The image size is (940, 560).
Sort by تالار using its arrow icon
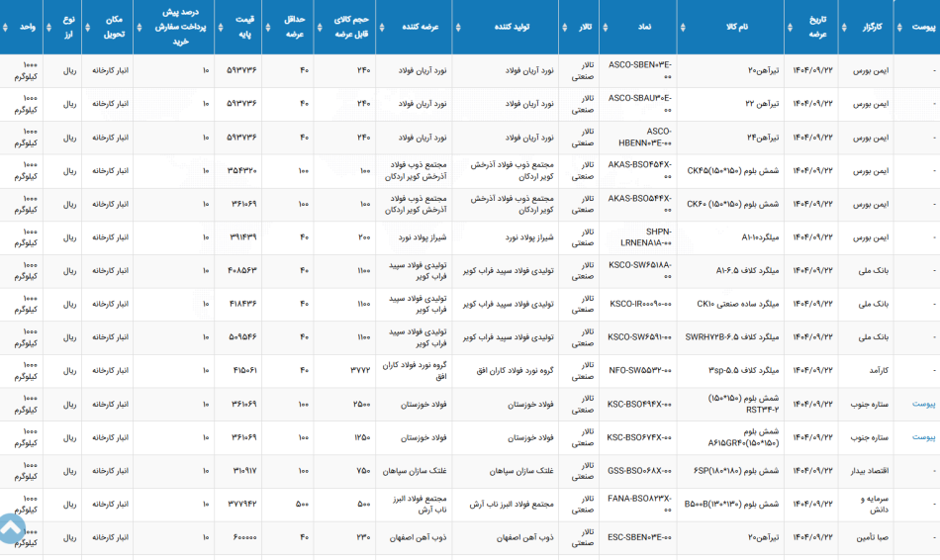pos(564,27)
